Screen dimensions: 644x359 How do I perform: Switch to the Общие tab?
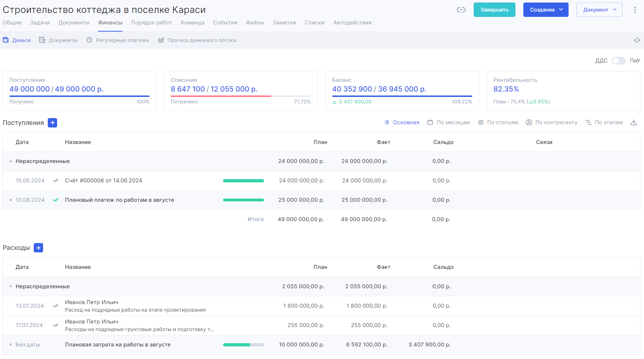coord(12,23)
